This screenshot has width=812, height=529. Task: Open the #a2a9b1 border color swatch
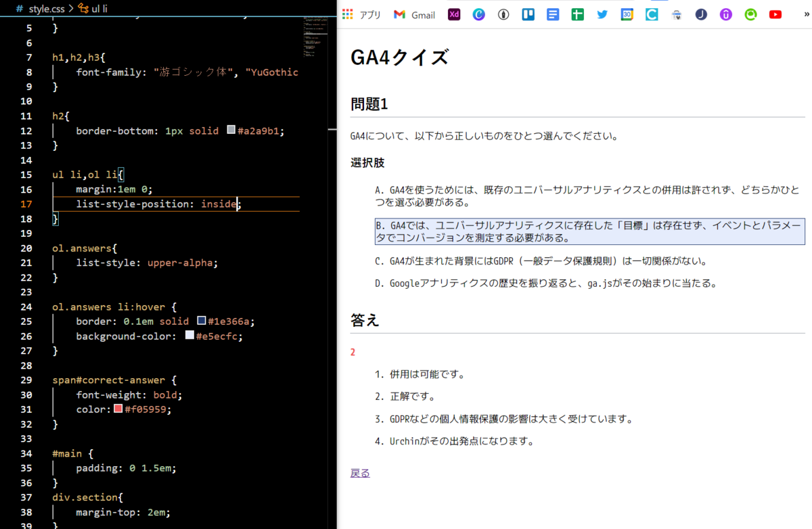[x=231, y=131]
